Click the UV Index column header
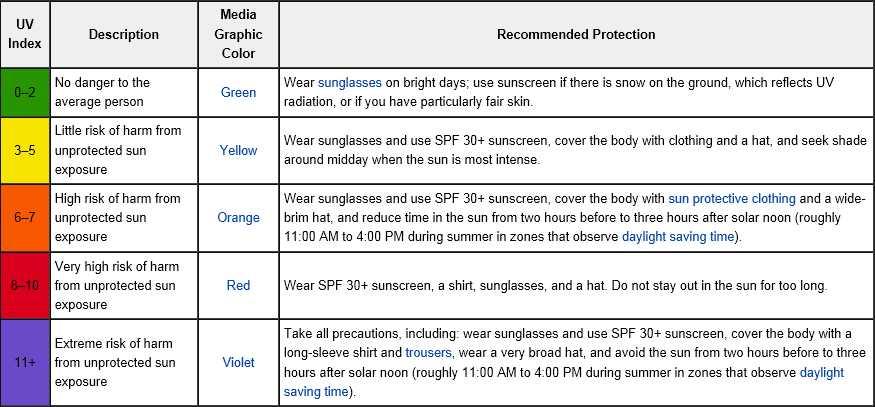Viewport: 875px width, 407px height. tap(25, 34)
